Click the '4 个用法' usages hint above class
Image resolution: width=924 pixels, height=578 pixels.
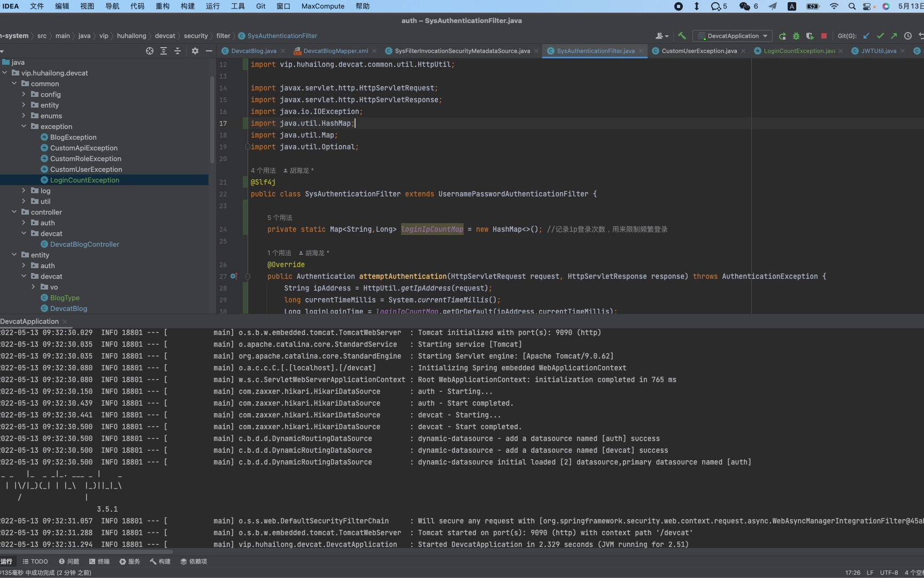coord(263,171)
